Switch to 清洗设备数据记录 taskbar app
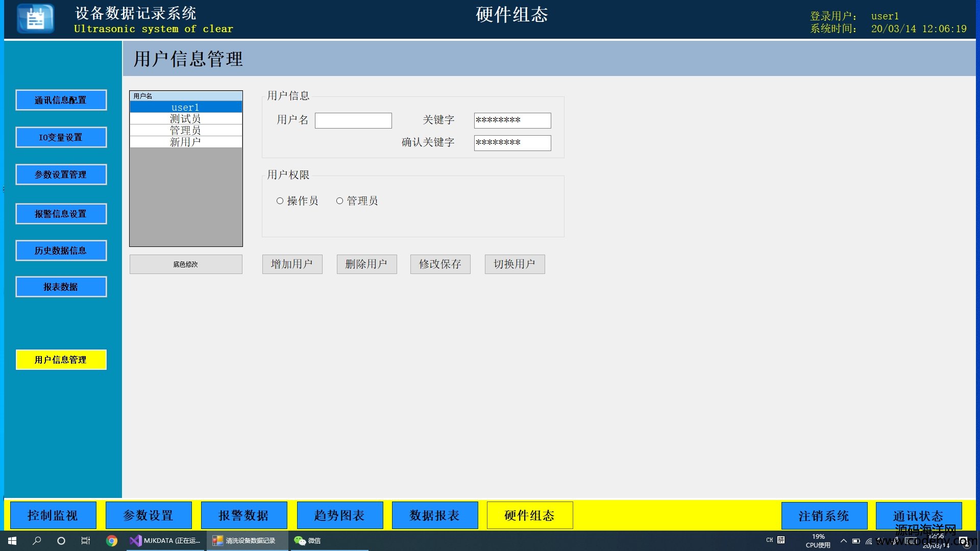This screenshot has height=551, width=980. click(247, 541)
